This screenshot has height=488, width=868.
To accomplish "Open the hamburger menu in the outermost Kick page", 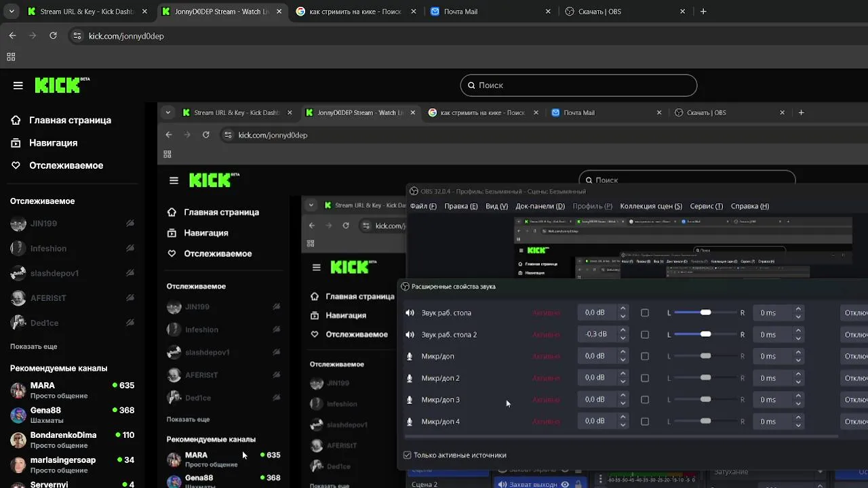I will coord(18,85).
